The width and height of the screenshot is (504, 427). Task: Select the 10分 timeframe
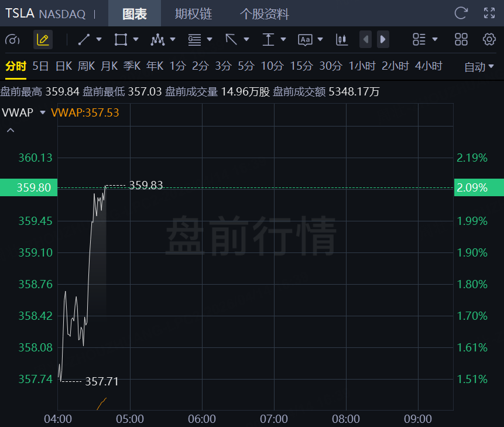[272, 66]
